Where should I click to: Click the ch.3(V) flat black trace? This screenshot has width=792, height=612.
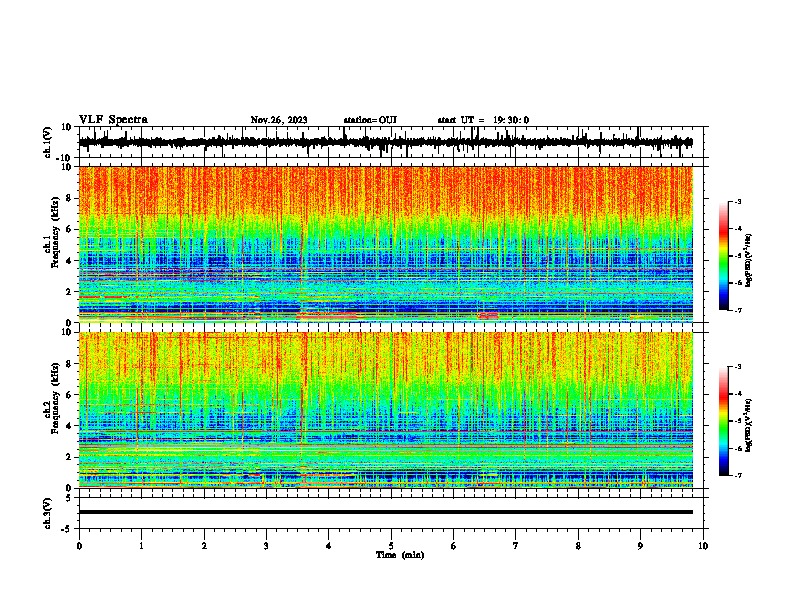click(386, 512)
